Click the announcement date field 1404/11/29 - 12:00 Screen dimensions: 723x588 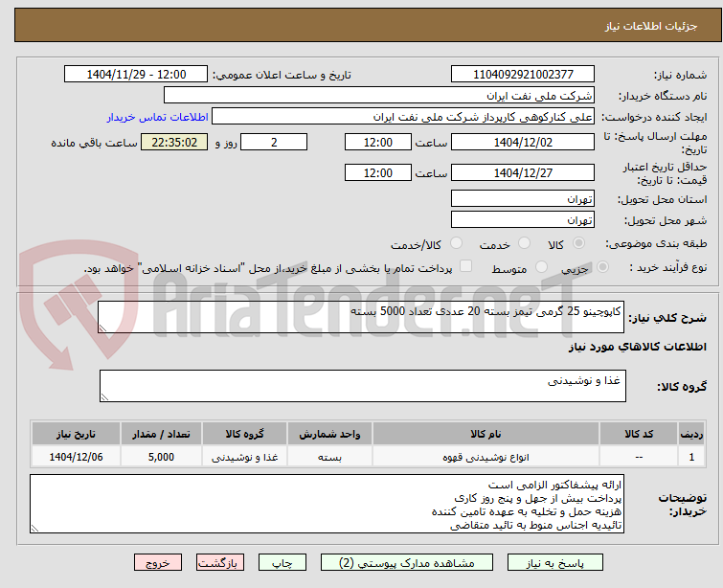[136, 75]
